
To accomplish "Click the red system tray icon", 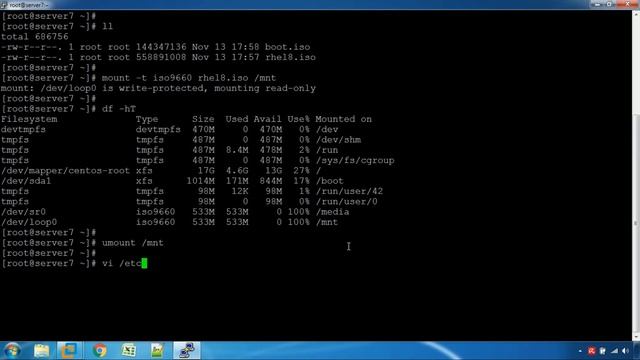I will click(591, 351).
